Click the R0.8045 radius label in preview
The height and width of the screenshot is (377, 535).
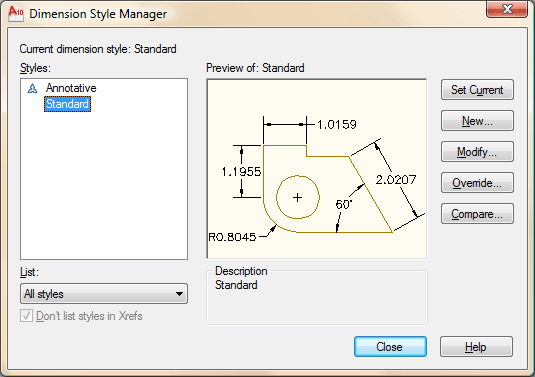[232, 237]
